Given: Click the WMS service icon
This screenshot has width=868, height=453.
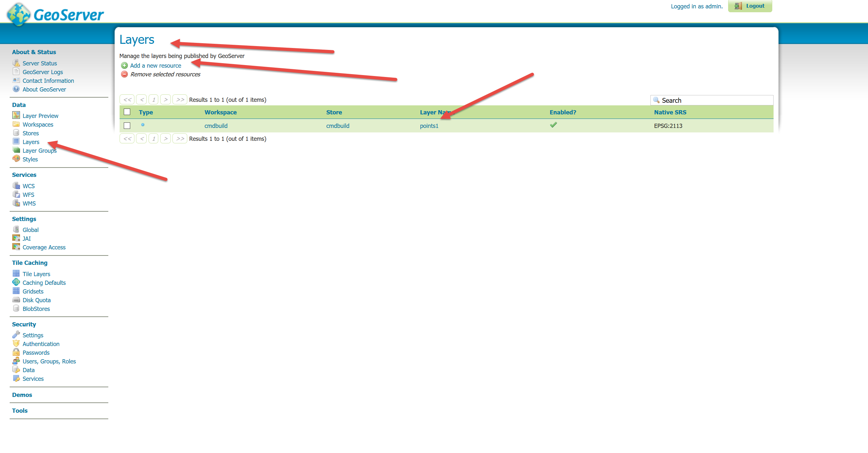Looking at the screenshot, I should click(x=16, y=203).
